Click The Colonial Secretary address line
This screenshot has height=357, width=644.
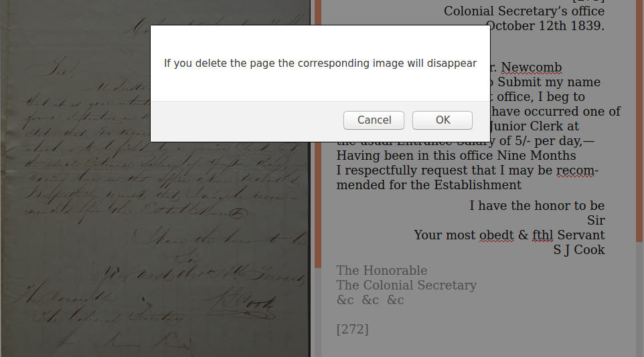pyautogui.click(x=406, y=285)
